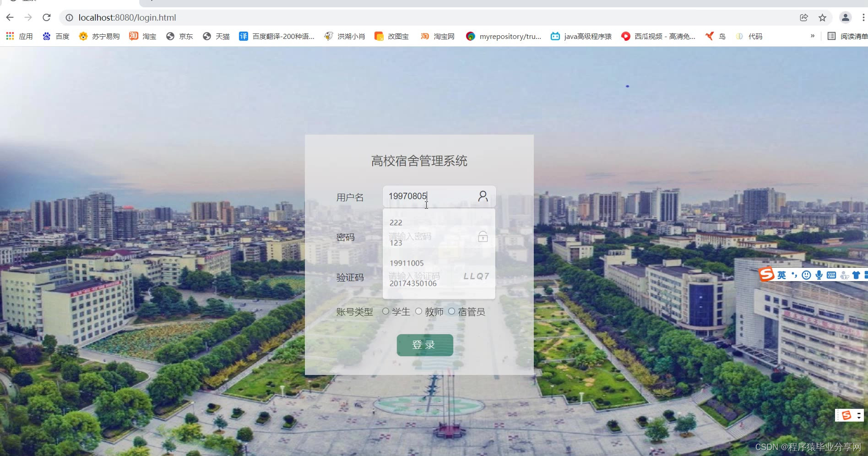
Task: Select 宿管员 account type
Action: pyautogui.click(x=451, y=311)
